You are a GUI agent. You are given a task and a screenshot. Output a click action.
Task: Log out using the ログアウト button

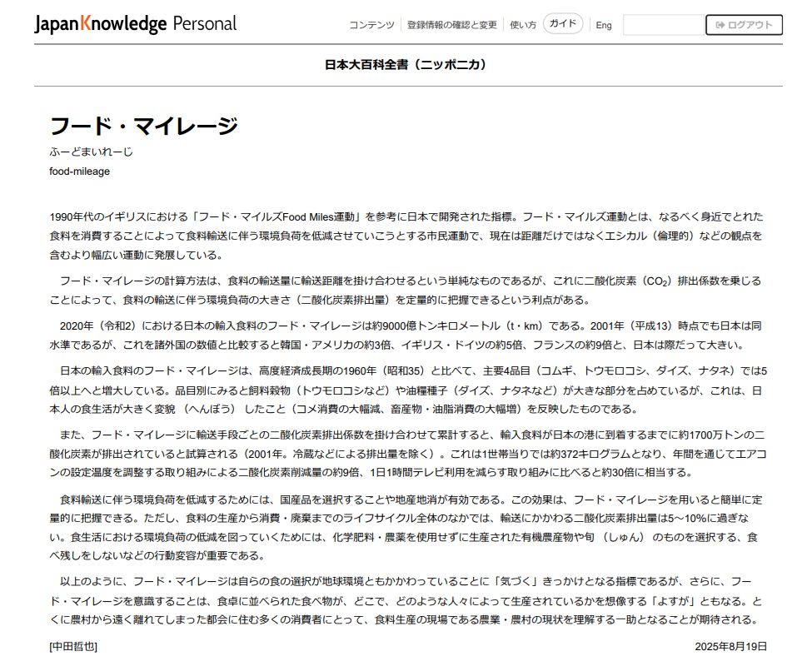tap(744, 25)
